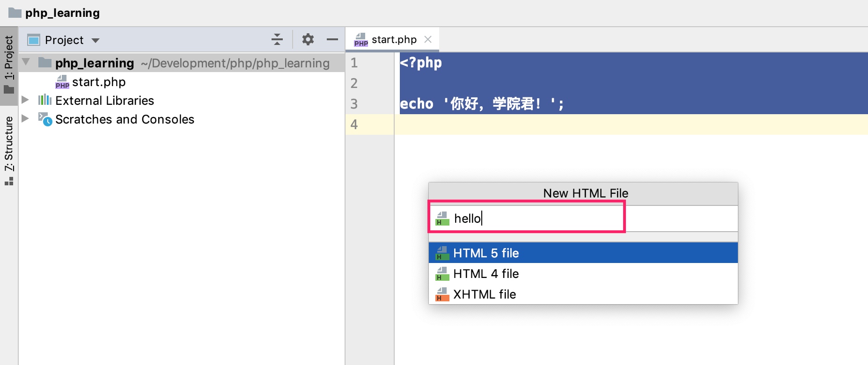Image resolution: width=868 pixels, height=365 pixels.
Task: Click the Scratches and Consoles icon
Action: (x=45, y=119)
